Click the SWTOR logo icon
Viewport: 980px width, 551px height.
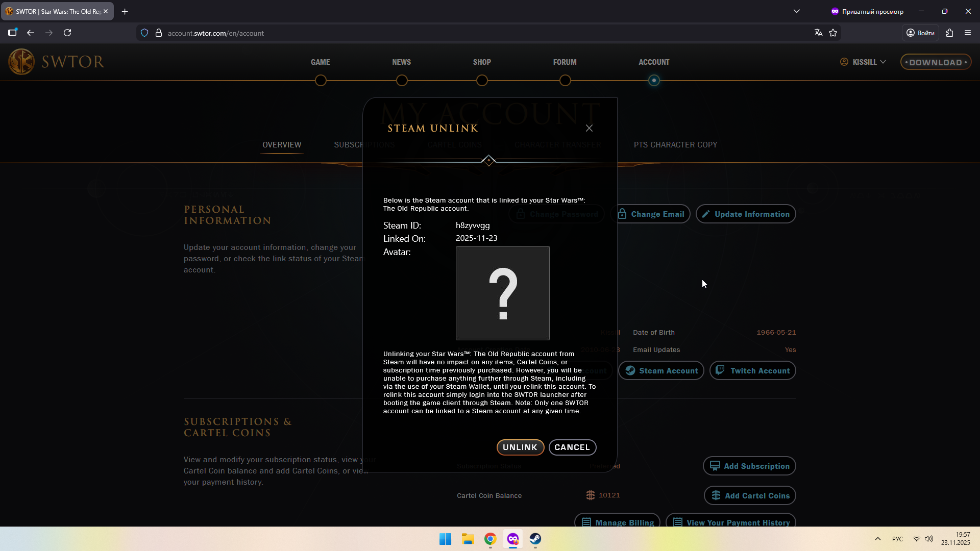point(21,62)
